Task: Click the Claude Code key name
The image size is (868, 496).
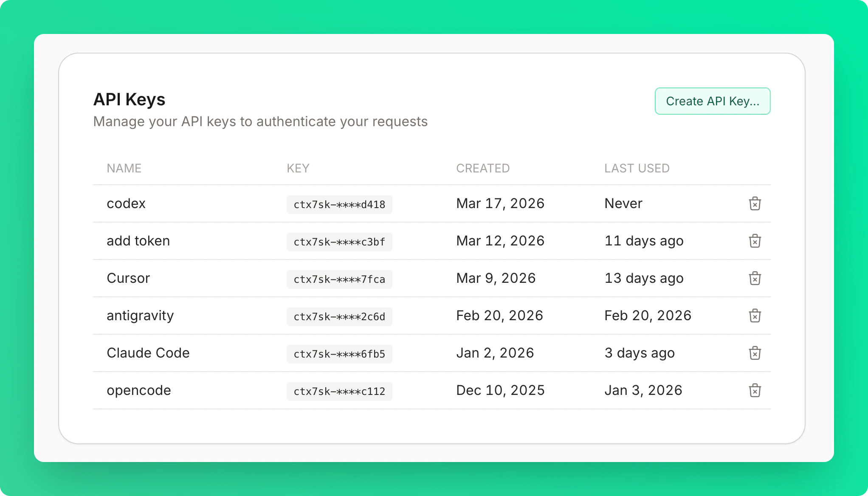Action: pos(148,353)
